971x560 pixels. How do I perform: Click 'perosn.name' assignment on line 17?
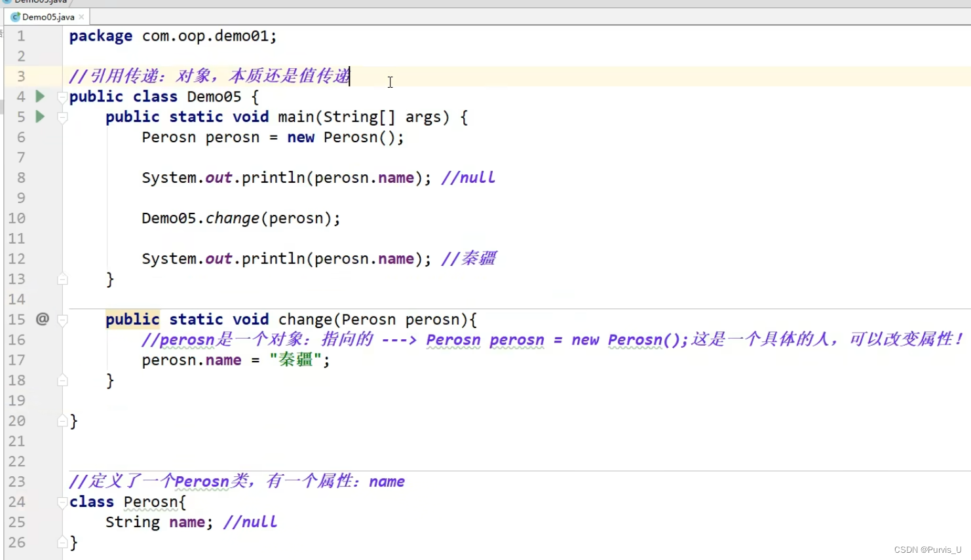click(x=191, y=360)
